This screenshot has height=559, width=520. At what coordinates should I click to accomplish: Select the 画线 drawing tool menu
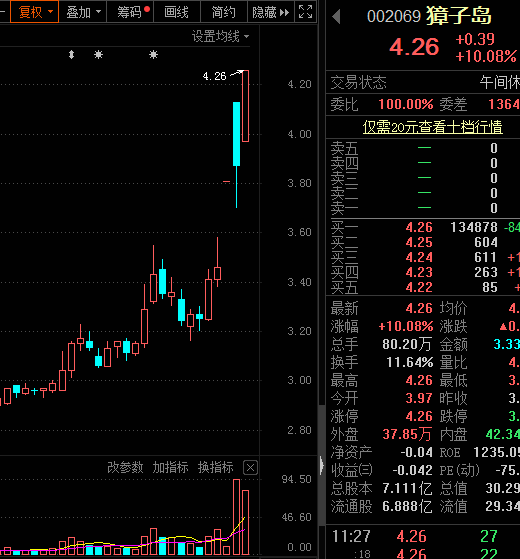pyautogui.click(x=177, y=12)
